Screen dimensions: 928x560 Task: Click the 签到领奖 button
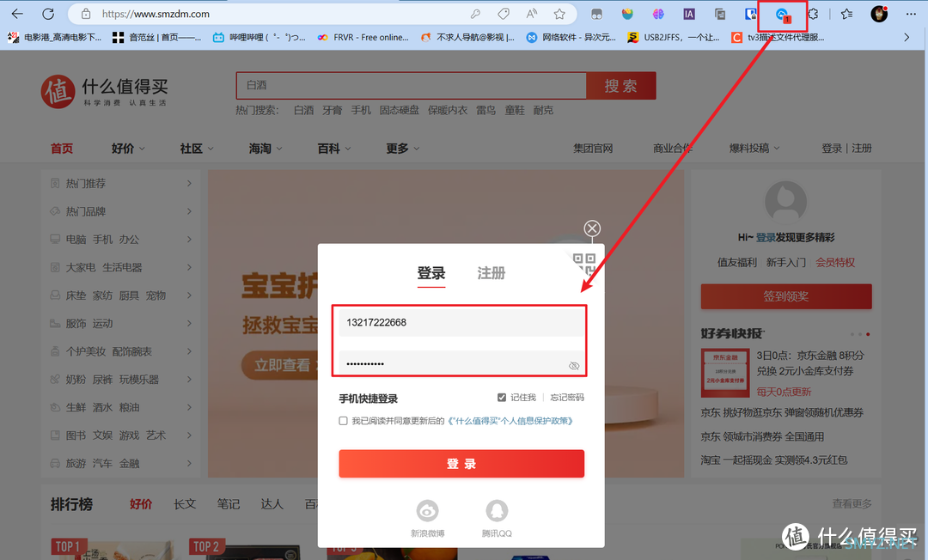tap(786, 296)
